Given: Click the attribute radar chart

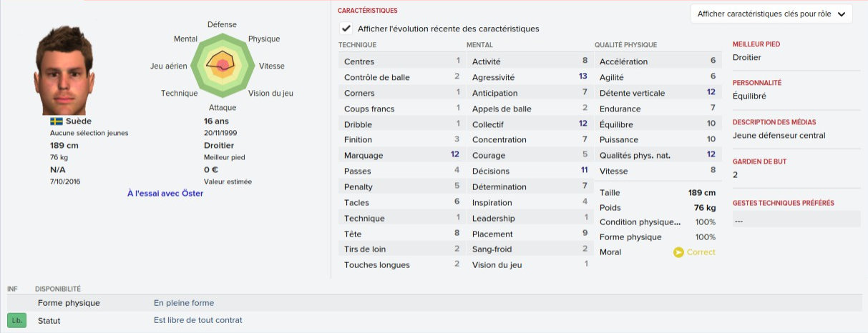Looking at the screenshot, I should click(x=222, y=65).
